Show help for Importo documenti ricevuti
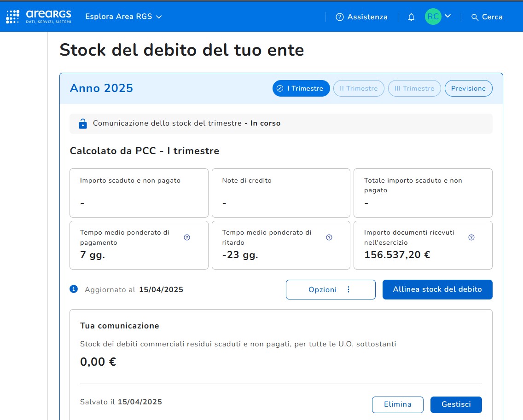Image resolution: width=523 pixels, height=420 pixels. [x=471, y=237]
